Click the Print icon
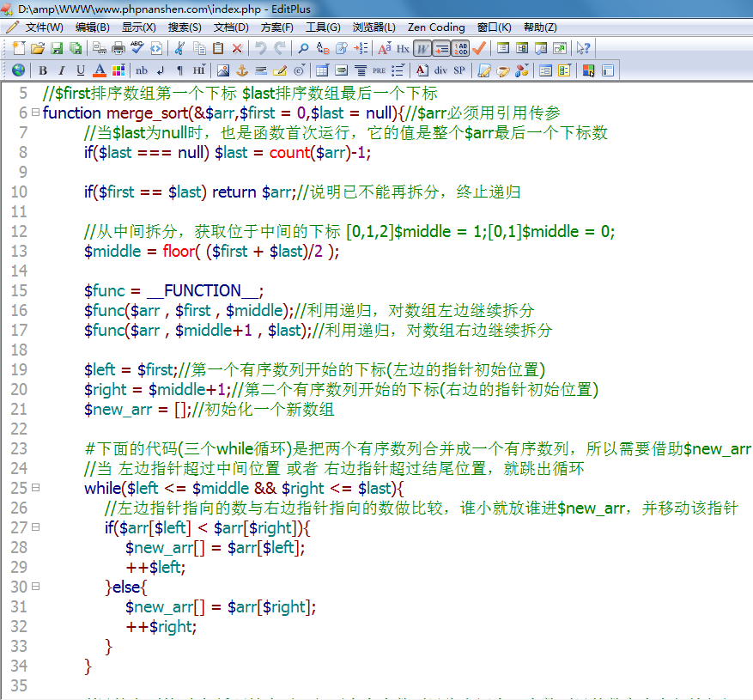 coord(118,48)
